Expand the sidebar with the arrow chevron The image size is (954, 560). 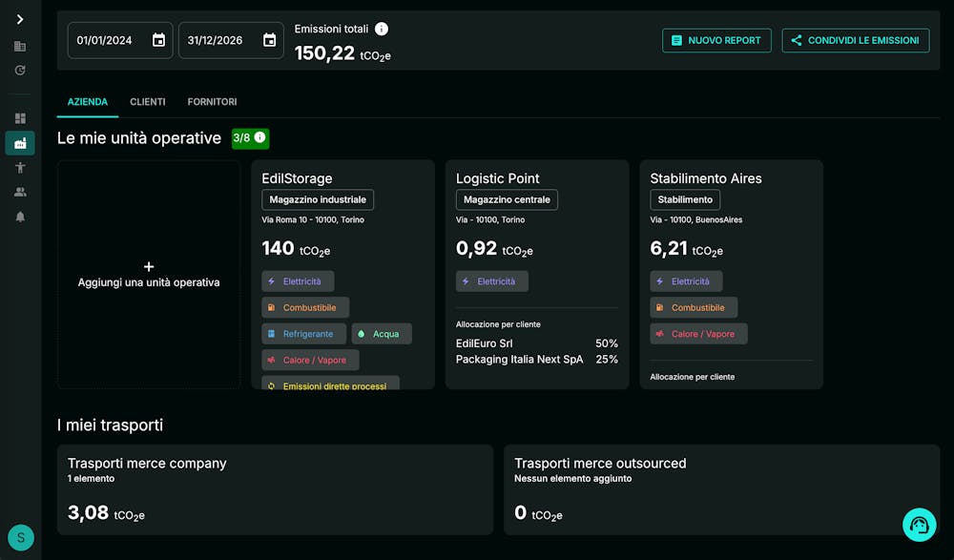tap(19, 18)
